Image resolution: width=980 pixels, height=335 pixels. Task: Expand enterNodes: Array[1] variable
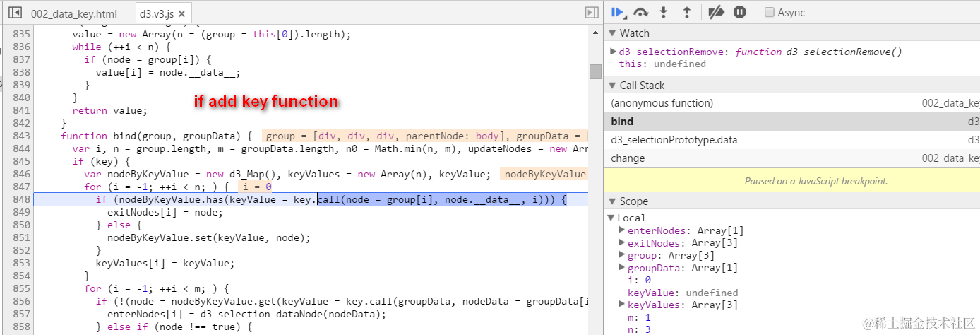click(621, 230)
